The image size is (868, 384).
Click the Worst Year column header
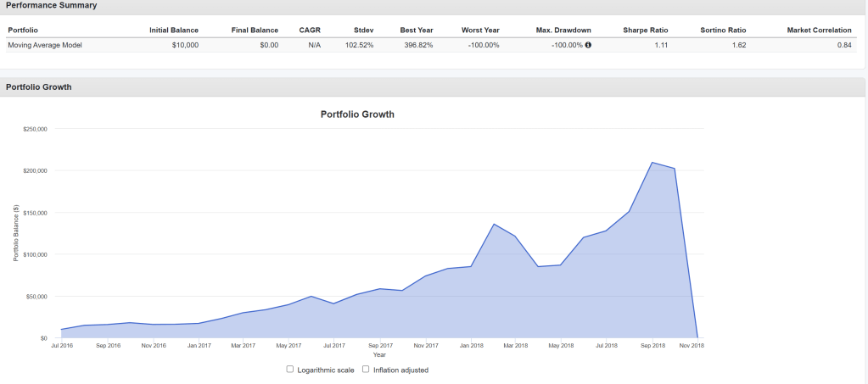480,31
